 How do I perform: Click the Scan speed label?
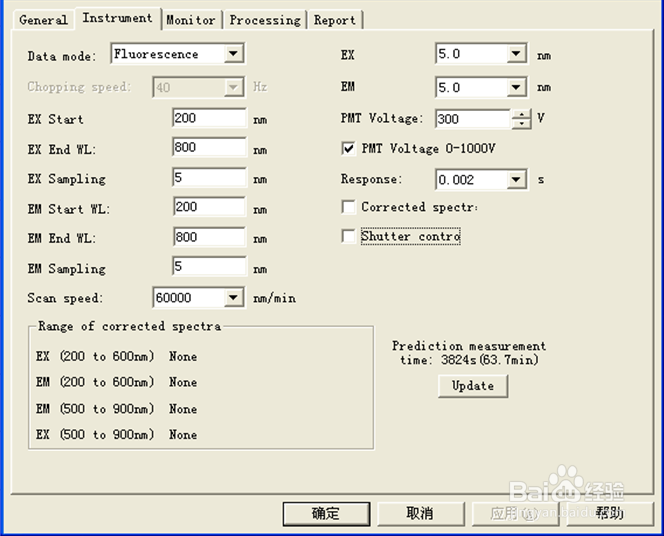pos(65,298)
